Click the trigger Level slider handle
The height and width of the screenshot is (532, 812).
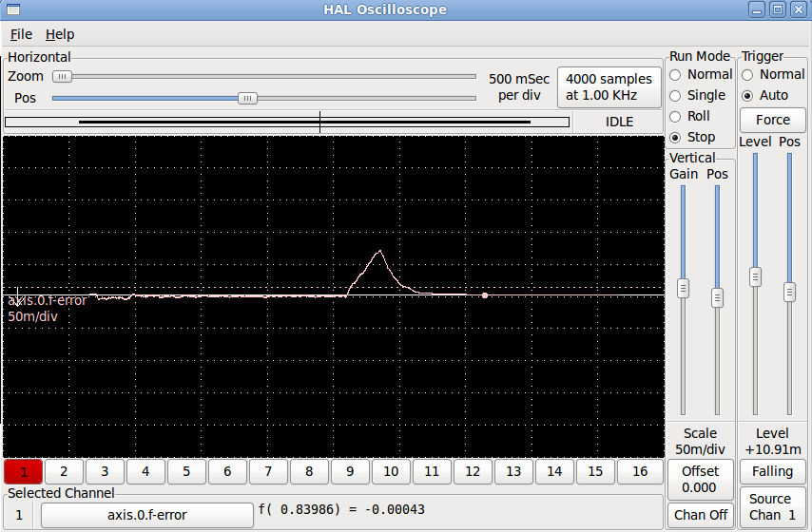pos(756,276)
